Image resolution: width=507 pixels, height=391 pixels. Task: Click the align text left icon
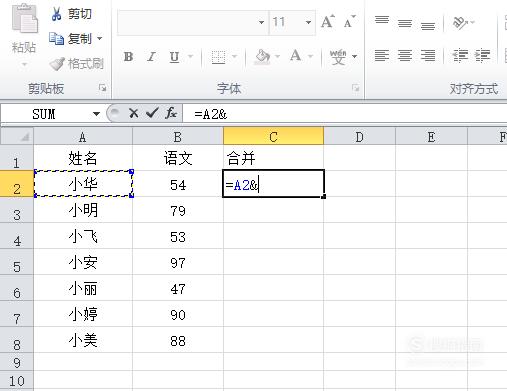(x=382, y=55)
